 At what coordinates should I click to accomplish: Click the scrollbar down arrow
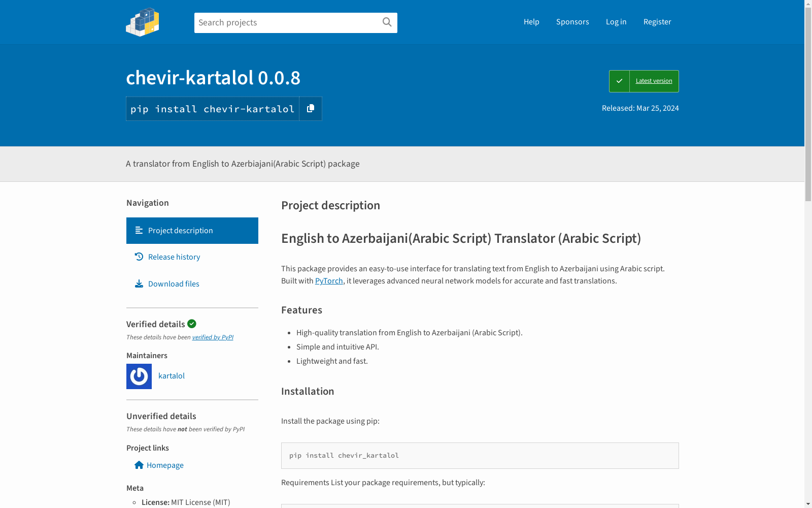808,504
